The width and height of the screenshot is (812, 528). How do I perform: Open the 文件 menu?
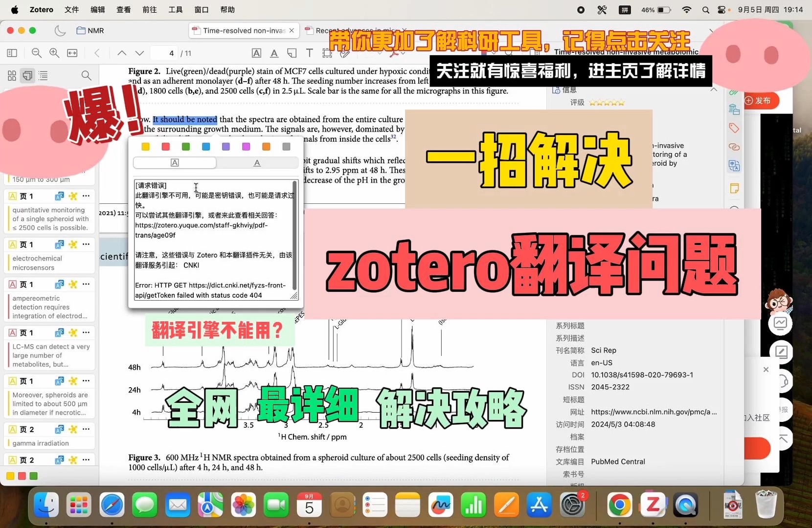click(71, 10)
